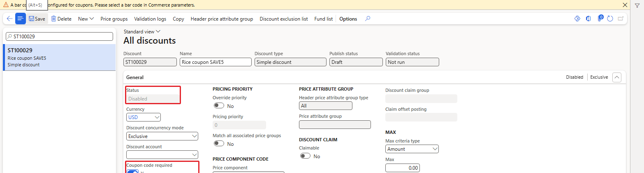
Task: Open Validation logs
Action: point(150,19)
